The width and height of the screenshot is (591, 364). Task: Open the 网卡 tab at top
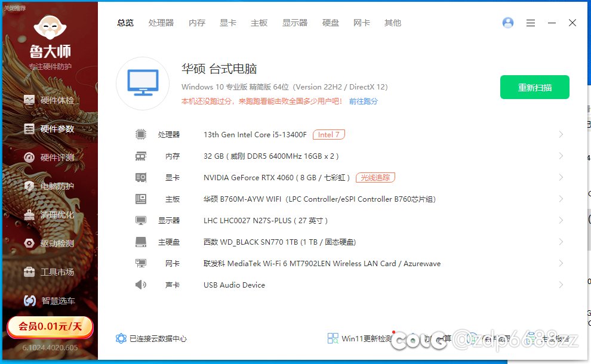pyautogui.click(x=361, y=23)
